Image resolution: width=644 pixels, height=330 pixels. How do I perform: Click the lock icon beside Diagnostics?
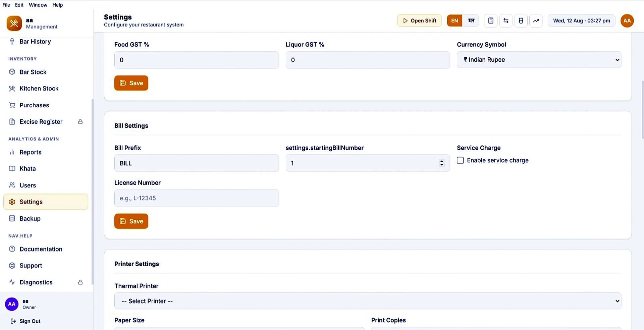click(80, 282)
